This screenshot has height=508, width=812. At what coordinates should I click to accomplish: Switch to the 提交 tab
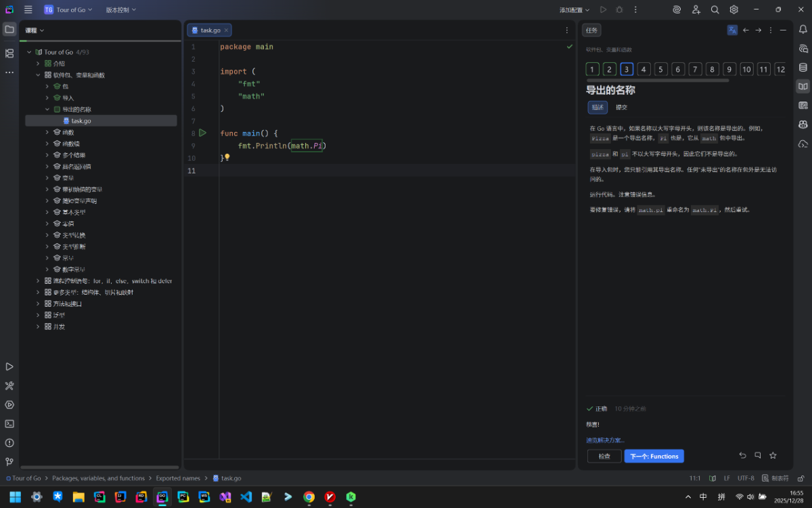(x=621, y=107)
